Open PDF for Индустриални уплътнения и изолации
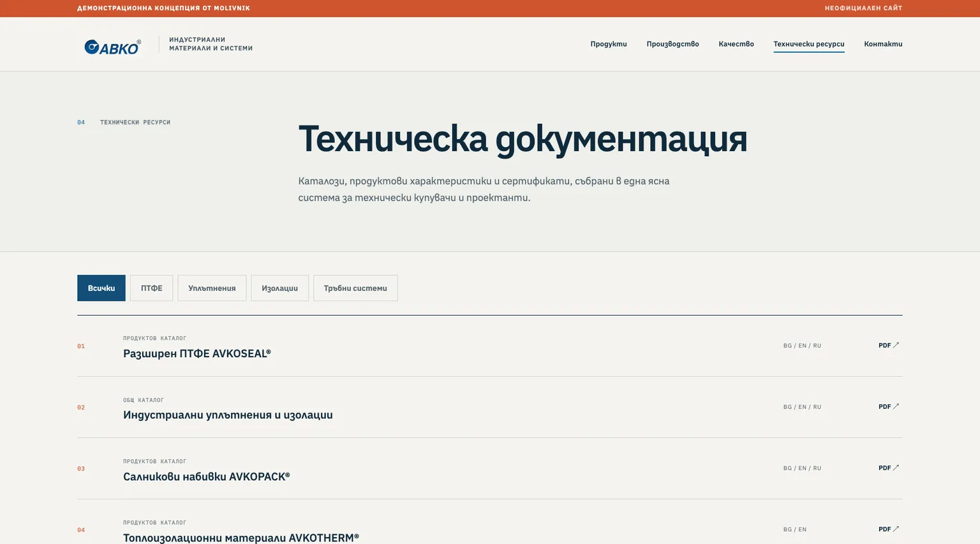The image size is (980, 544). (x=889, y=407)
